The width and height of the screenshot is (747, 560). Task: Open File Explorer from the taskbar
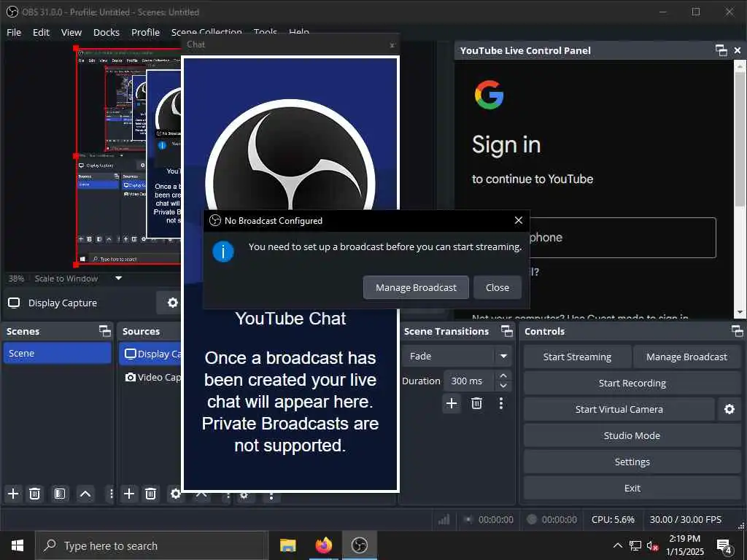click(x=287, y=545)
